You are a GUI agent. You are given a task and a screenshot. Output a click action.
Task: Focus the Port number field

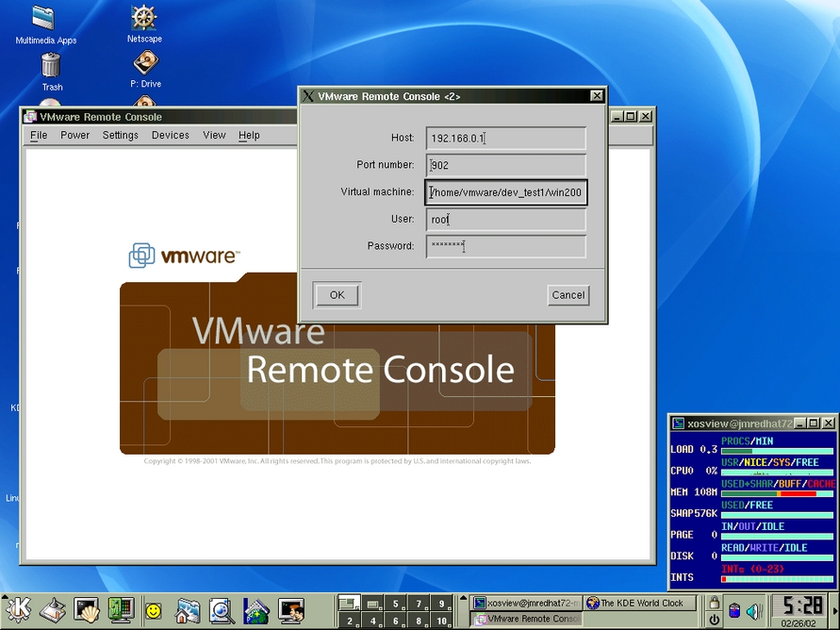pyautogui.click(x=505, y=165)
